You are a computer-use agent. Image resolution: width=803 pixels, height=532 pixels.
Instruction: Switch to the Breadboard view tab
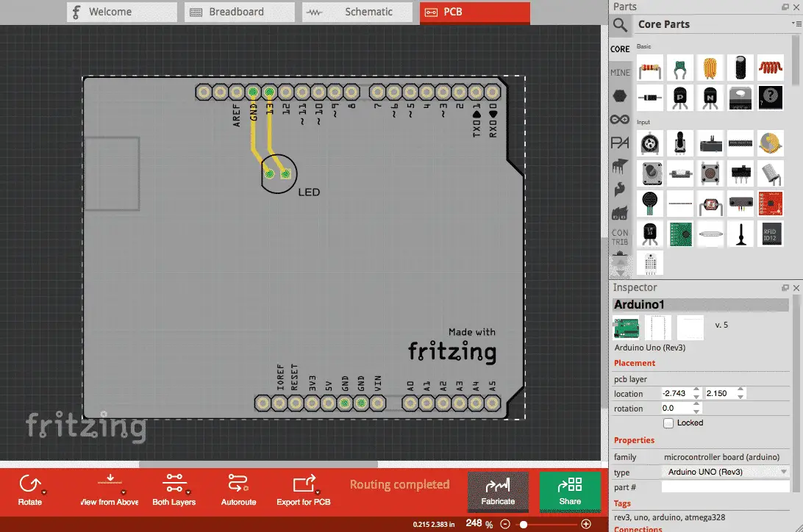coord(240,12)
